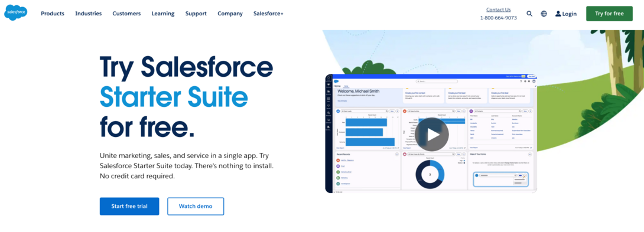Open the globe language selector
This screenshot has width=644, height=232.
coord(544,14)
